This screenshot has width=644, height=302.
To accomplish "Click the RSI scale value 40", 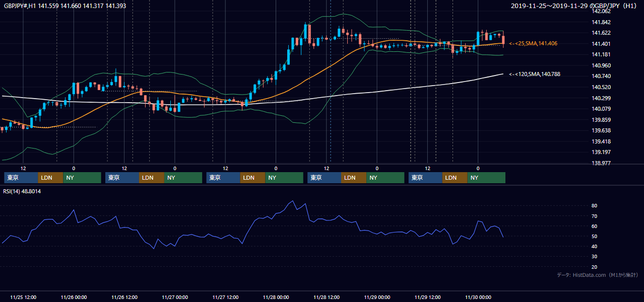I will [595, 247].
